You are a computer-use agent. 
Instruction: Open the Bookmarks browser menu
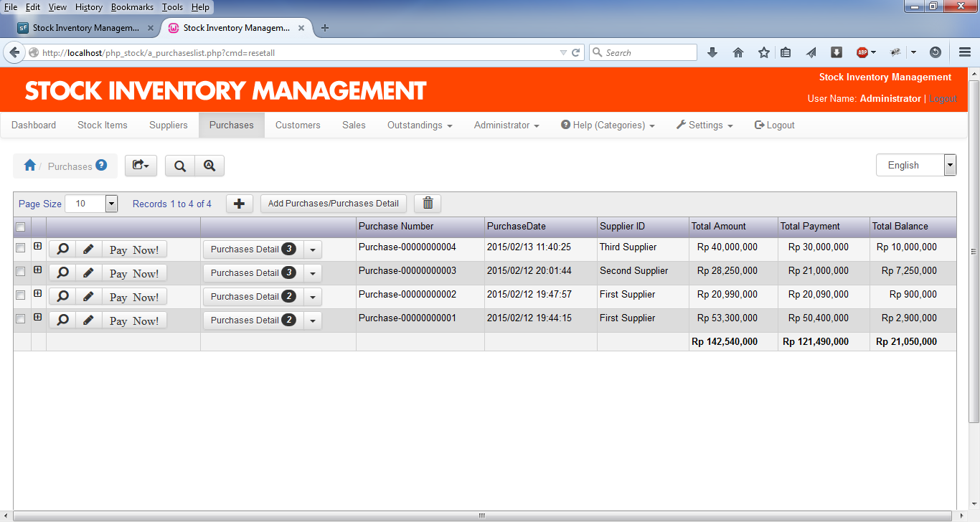pos(133,6)
